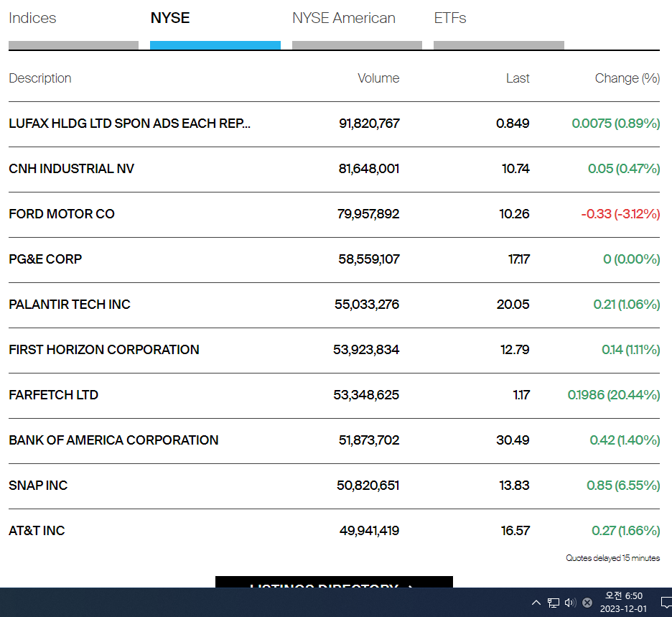The width and height of the screenshot is (672, 617).
Task: Click Bank of America change 0.42 (1.40%)
Action: coord(625,440)
